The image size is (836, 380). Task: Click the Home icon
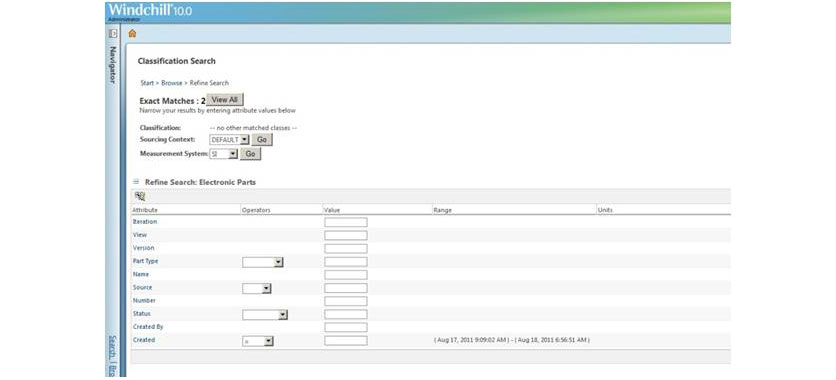pos(132,34)
